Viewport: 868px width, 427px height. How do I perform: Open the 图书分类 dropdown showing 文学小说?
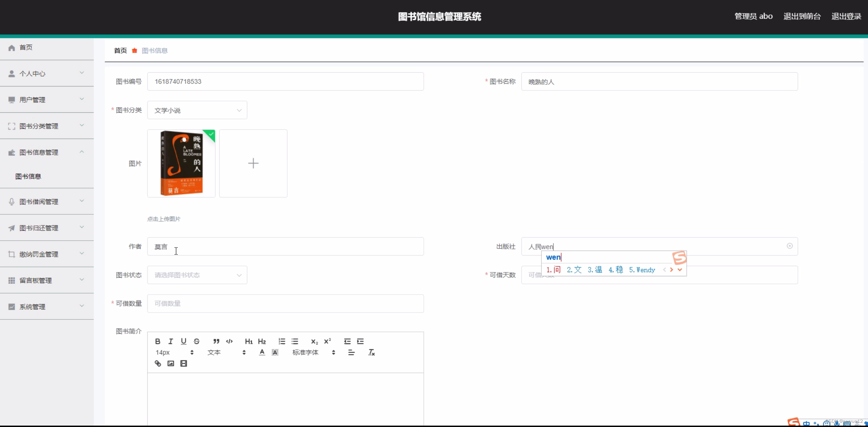pyautogui.click(x=197, y=110)
